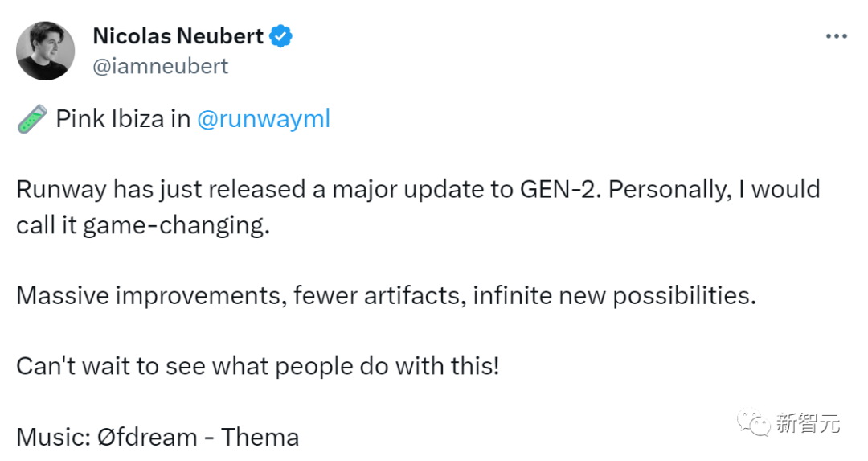
Task: Click the display name Nicolas Neubert
Action: tap(178, 36)
